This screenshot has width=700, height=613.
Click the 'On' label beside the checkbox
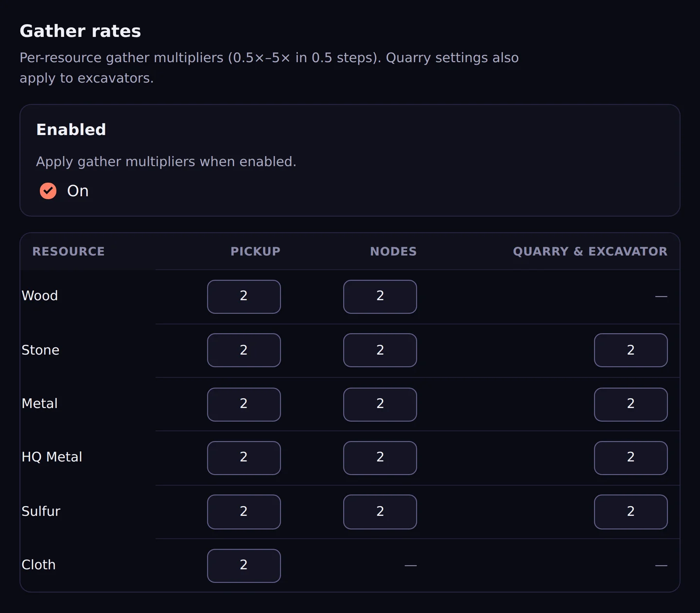point(78,191)
